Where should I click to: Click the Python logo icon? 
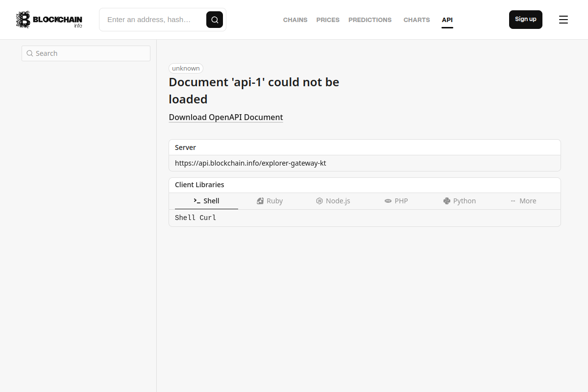(x=447, y=201)
